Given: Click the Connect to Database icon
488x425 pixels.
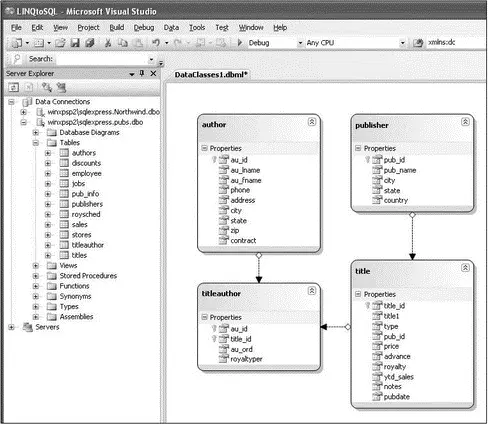Looking at the screenshot, I should click(x=47, y=87).
